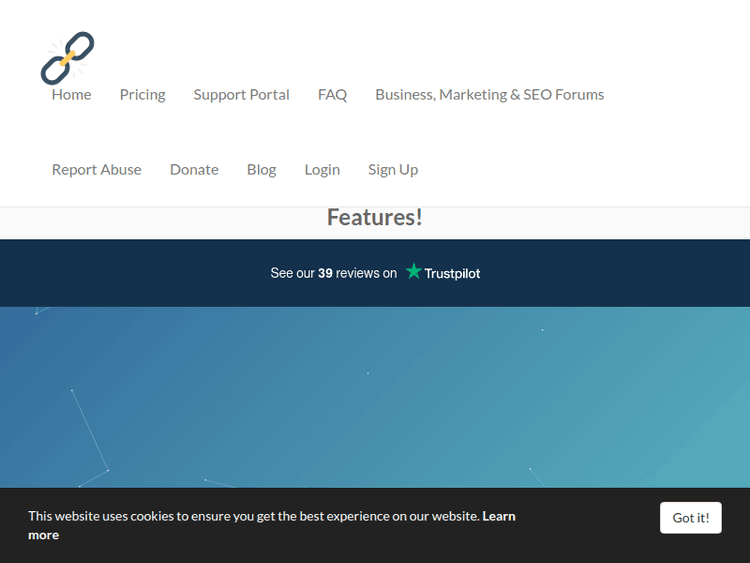This screenshot has height=563, width=750.
Task: Select FAQ in the navigation
Action: [332, 94]
